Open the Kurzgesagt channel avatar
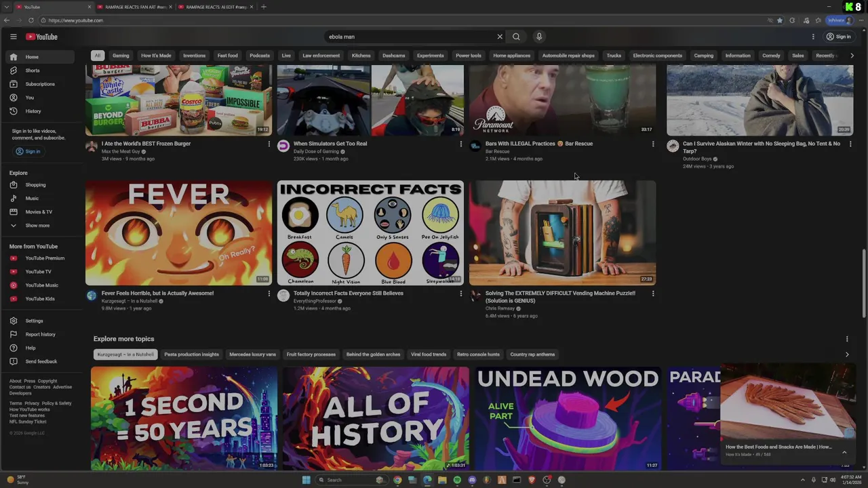This screenshot has height=488, width=868. coord(92,296)
